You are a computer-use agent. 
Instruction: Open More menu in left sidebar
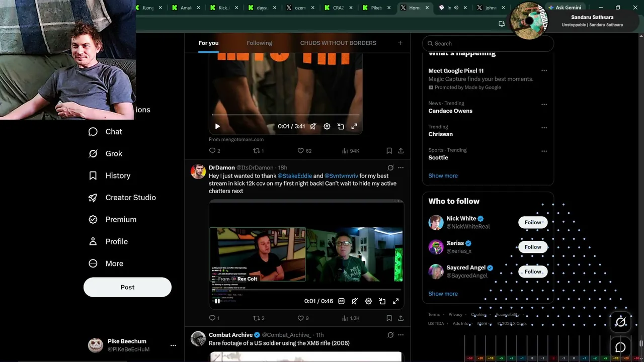pyautogui.click(x=106, y=263)
